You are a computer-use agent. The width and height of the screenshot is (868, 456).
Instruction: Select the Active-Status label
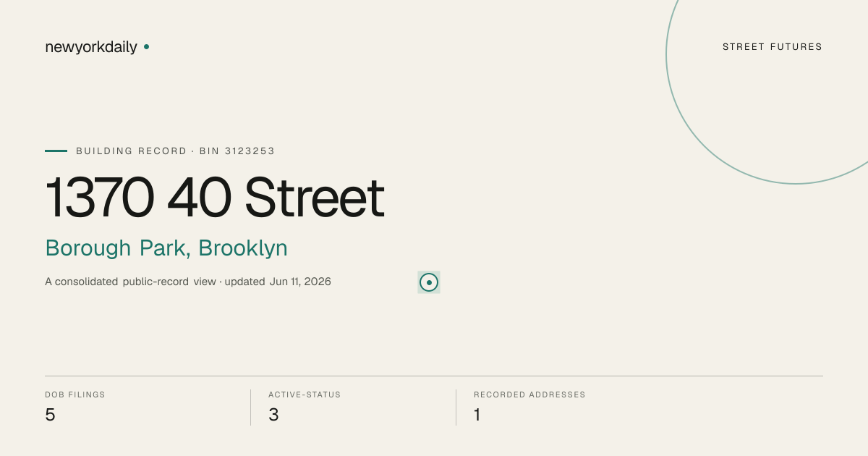pos(305,395)
